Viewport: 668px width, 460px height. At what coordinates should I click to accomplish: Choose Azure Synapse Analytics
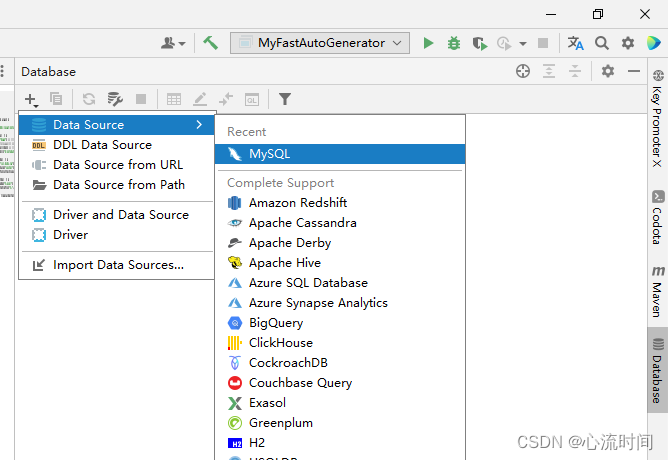coord(340,303)
